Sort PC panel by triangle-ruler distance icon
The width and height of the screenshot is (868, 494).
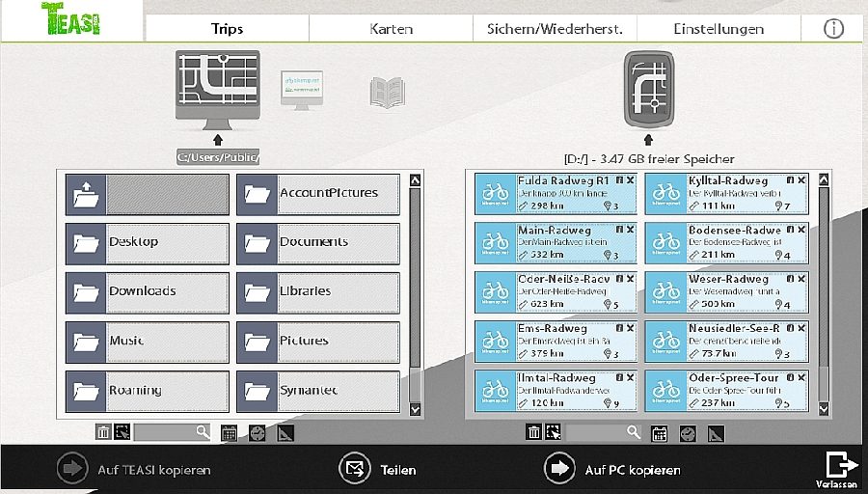point(285,433)
